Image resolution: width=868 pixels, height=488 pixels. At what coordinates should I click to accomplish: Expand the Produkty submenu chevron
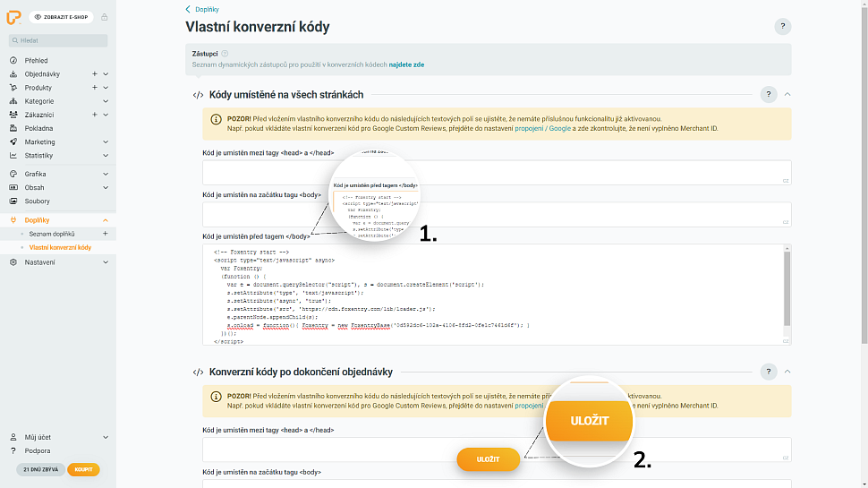tap(106, 88)
